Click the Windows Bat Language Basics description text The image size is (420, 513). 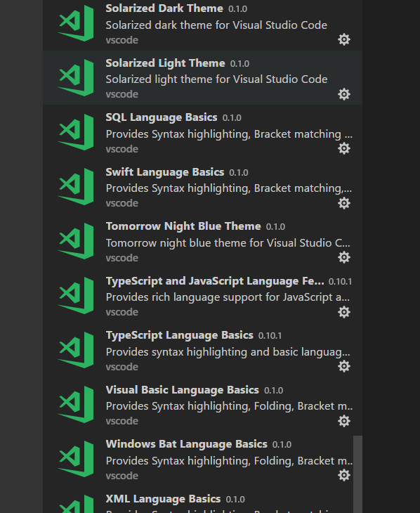[229, 461]
